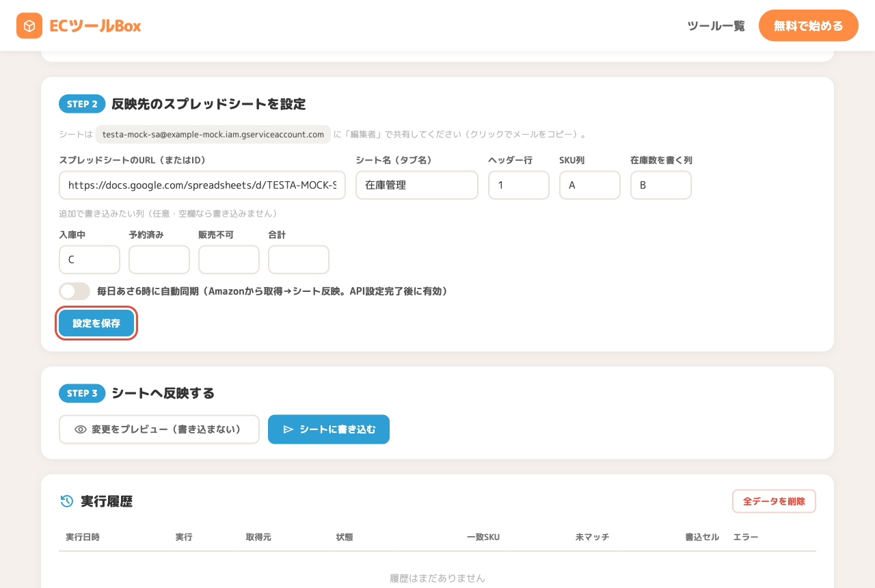
Task: Focus the 入庫中 column input
Action: [90, 260]
